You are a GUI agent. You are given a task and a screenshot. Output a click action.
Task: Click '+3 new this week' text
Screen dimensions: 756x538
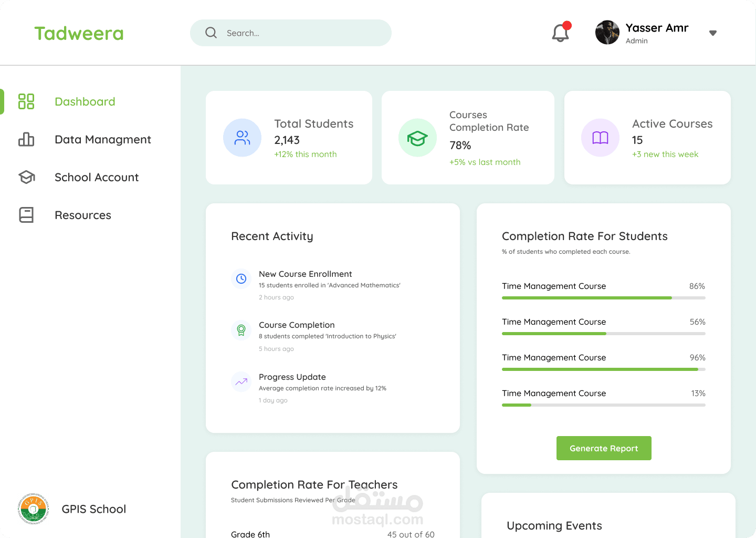coord(665,154)
